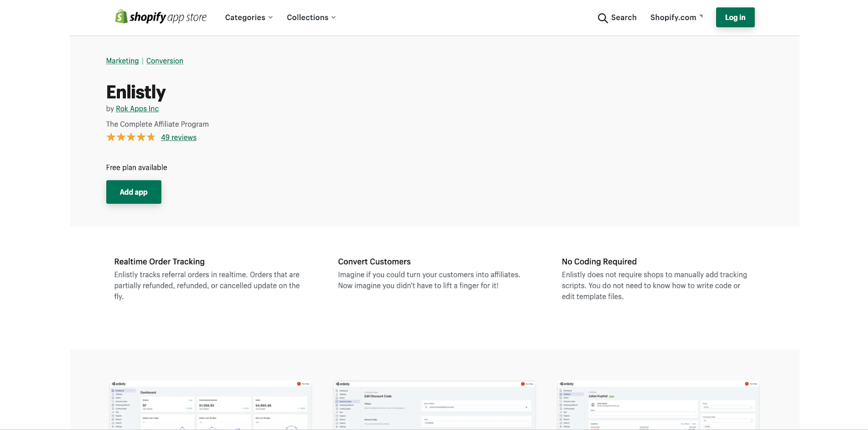Click the tagline 'The Complete Affiliate Program'
Image resolution: width=868 pixels, height=430 pixels.
tap(157, 124)
